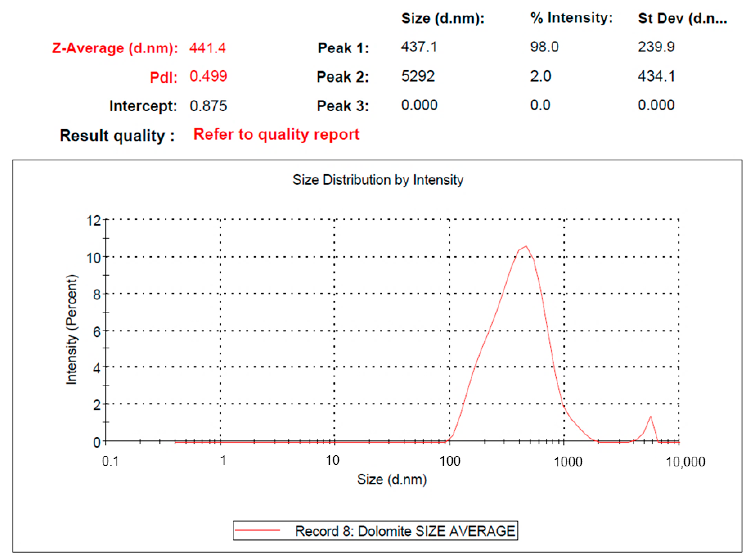Click the Z-Average value 441.4
Screen dimensions: 750x560
coord(207,48)
